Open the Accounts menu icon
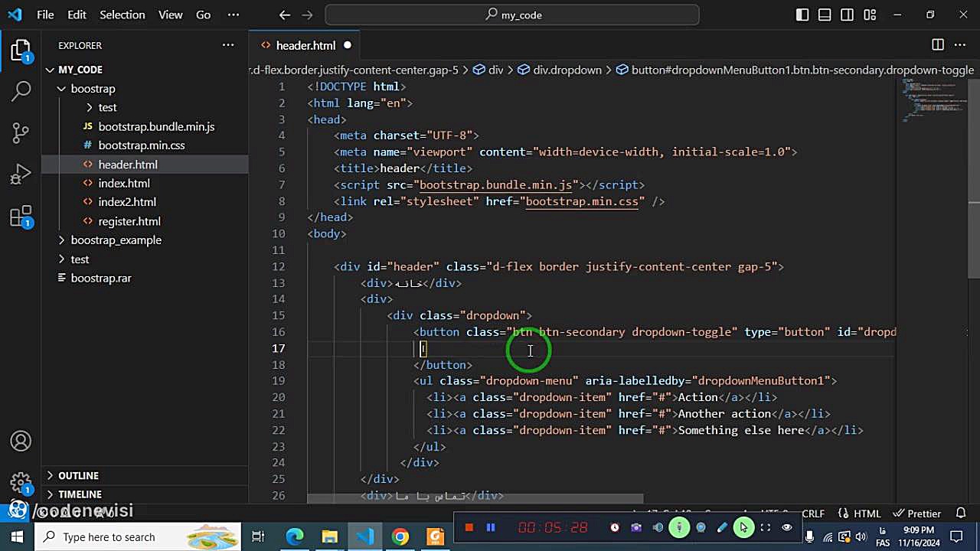 coord(21,442)
